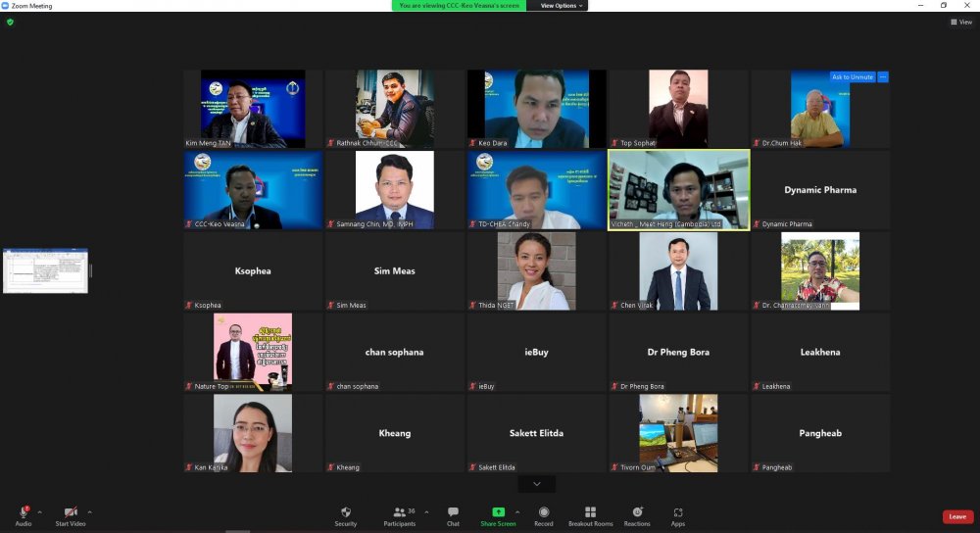Screen dimensions: 980x533
Task: Toggle Start Video camera
Action: point(70,512)
